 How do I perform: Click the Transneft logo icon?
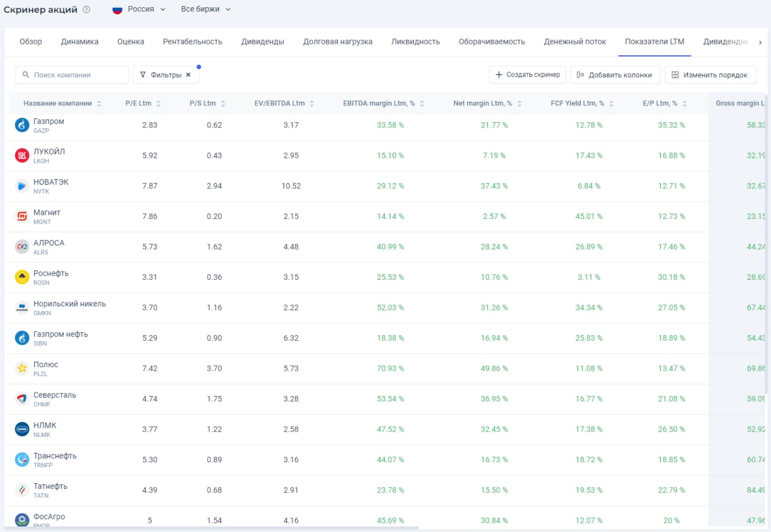point(22,459)
